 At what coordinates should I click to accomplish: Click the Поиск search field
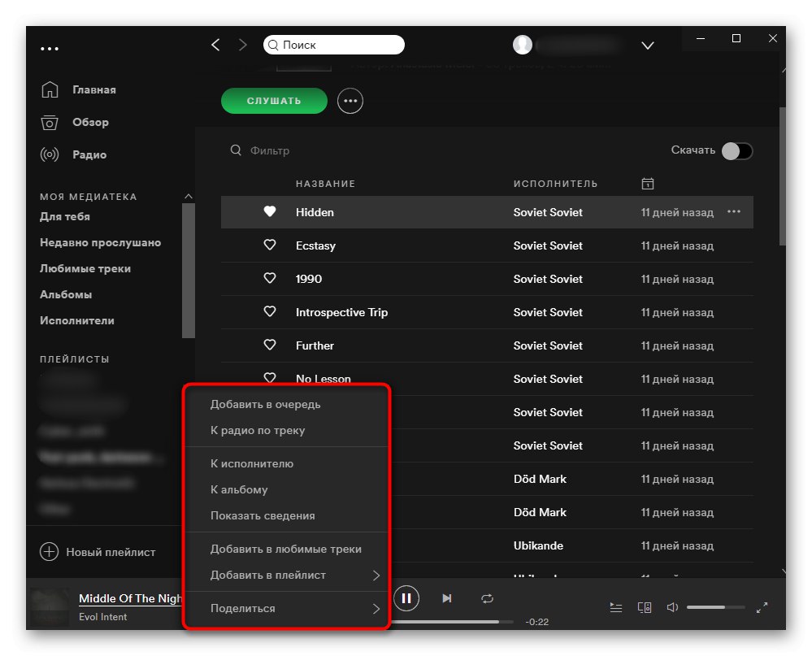click(334, 45)
